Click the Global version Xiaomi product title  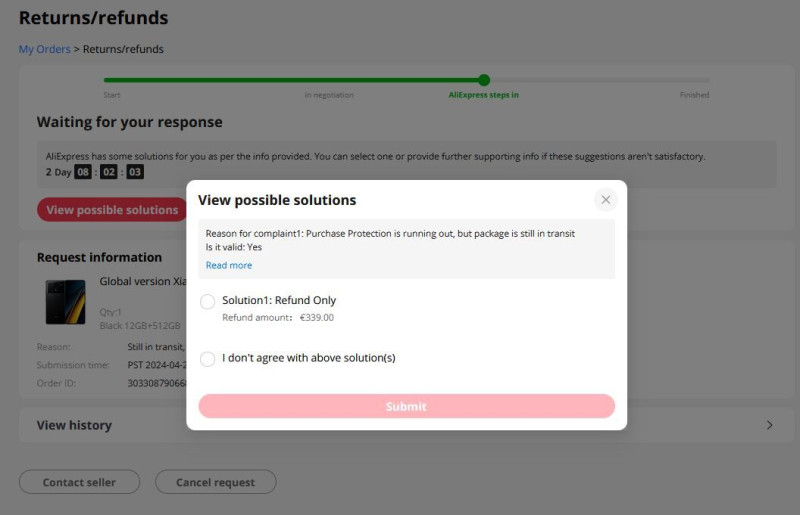click(143, 282)
